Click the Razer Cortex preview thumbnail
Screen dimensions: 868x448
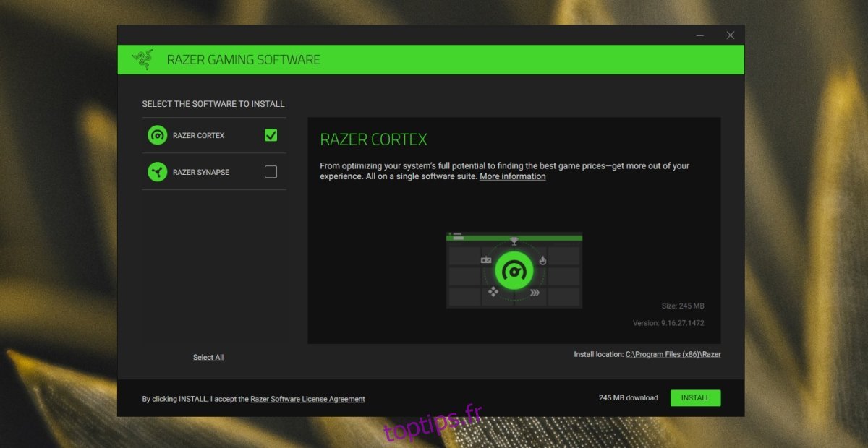tap(514, 270)
